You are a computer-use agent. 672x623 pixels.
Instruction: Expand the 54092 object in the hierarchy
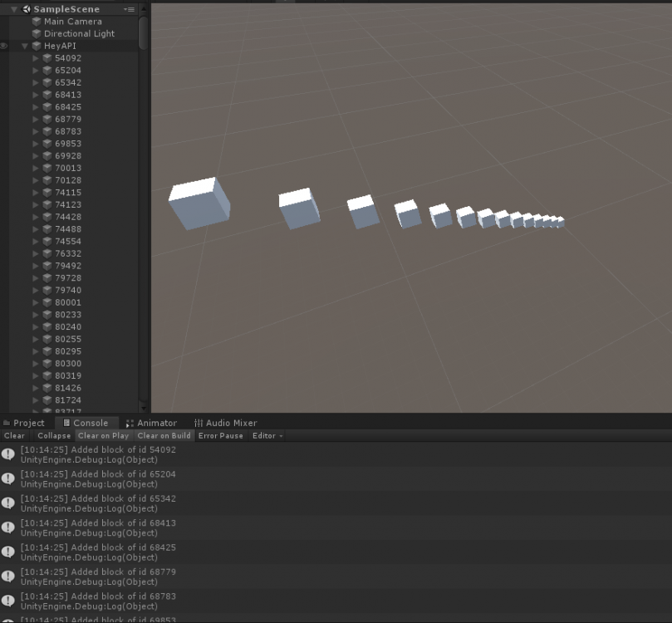[36, 58]
